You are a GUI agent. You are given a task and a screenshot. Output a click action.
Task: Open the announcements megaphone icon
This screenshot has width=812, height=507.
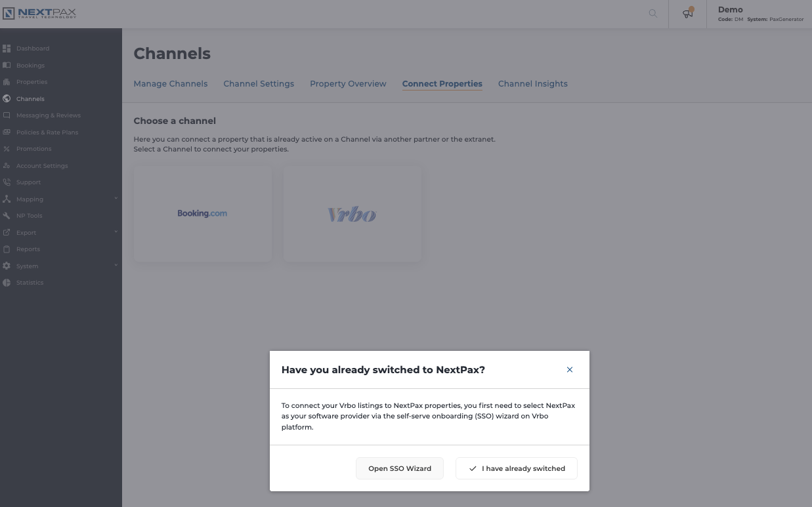pyautogui.click(x=687, y=14)
